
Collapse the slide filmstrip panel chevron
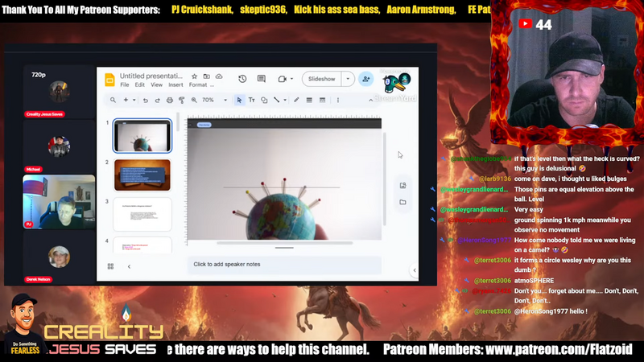129,267
